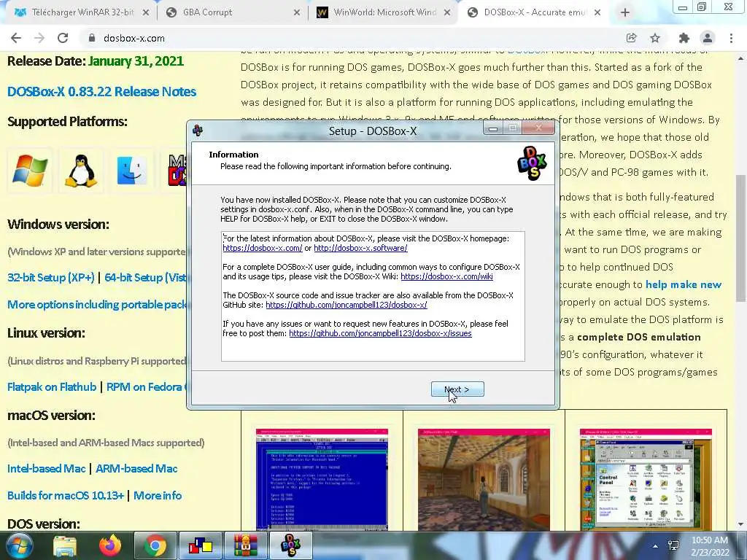
Task: Open the DOSBox-X Wiki link in setup
Action: pos(446,276)
